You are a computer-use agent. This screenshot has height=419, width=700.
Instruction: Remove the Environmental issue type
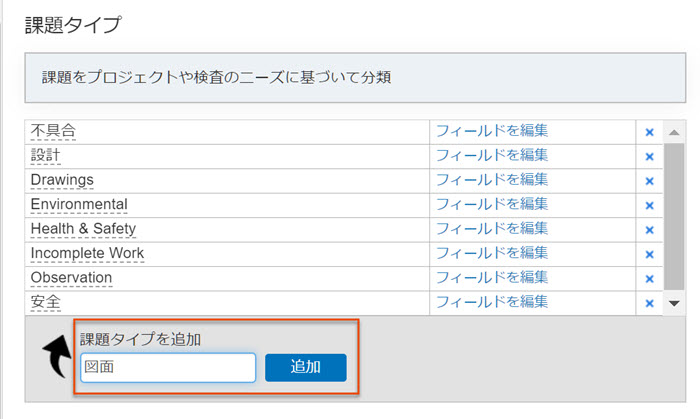pyautogui.click(x=649, y=206)
